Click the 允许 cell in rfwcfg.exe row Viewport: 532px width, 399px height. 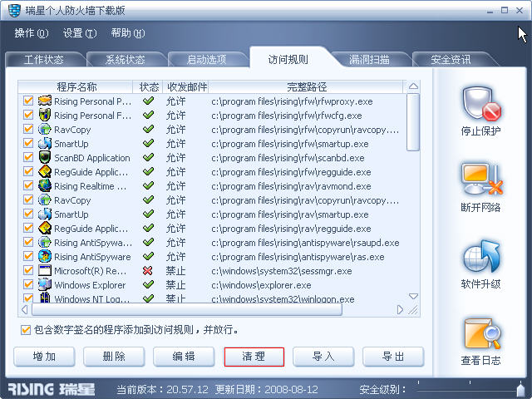[175, 116]
